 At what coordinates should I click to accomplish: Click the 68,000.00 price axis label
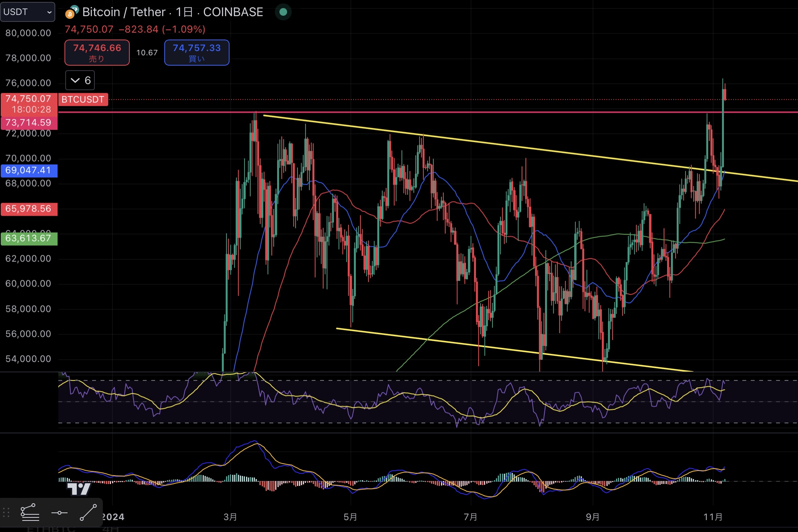[28, 183]
